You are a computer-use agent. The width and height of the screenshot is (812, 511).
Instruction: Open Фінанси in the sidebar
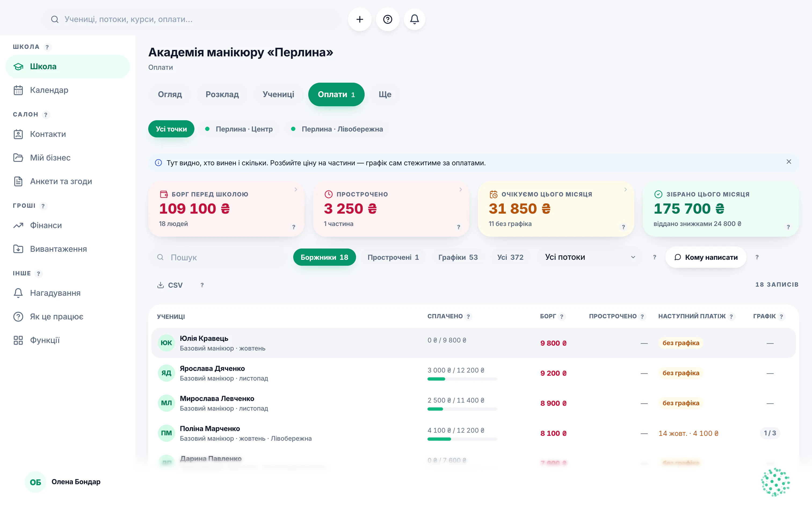click(67, 225)
